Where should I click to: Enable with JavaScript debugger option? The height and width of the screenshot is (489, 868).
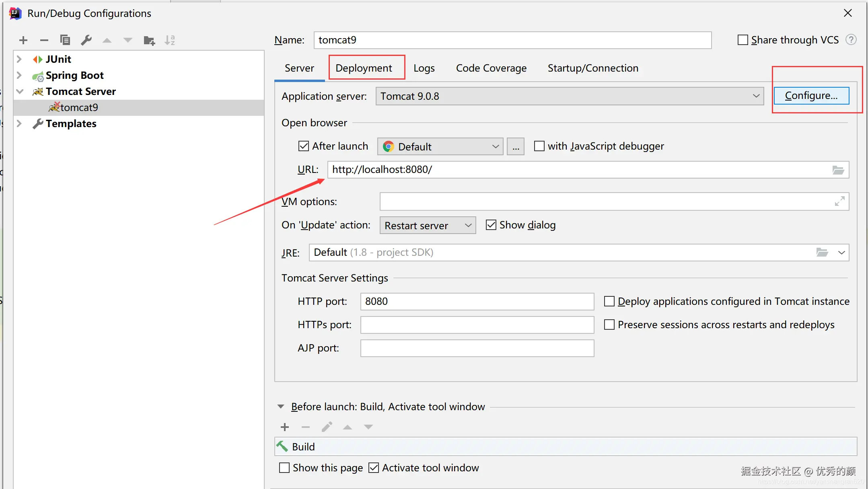[x=539, y=146]
